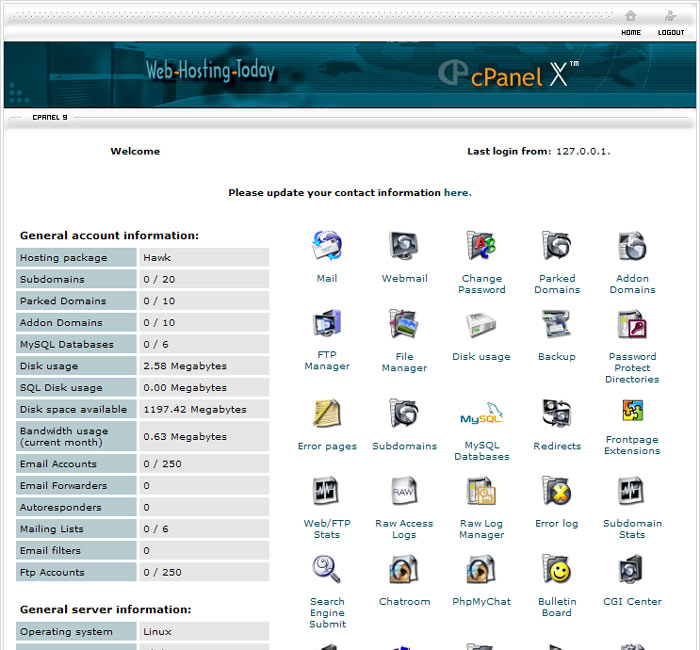
Task: Click the 'here' contact information link
Action: tap(456, 193)
